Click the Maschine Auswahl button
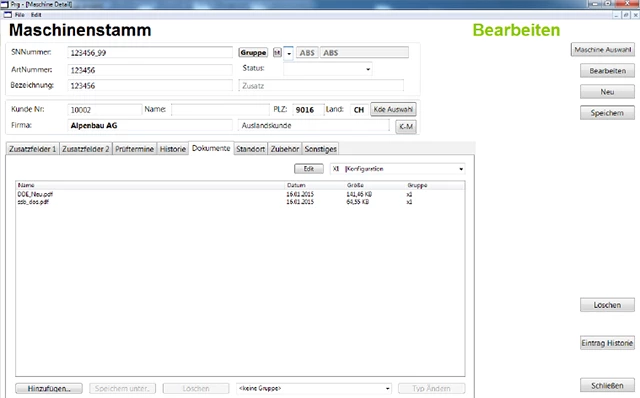The image size is (640, 398). [x=603, y=50]
